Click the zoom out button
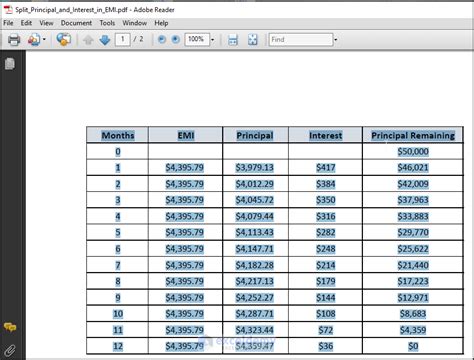 point(162,40)
